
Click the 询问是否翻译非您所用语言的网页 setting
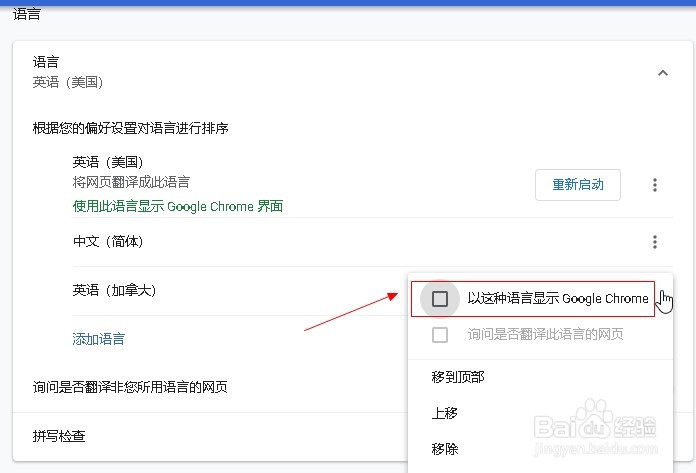(x=130, y=387)
